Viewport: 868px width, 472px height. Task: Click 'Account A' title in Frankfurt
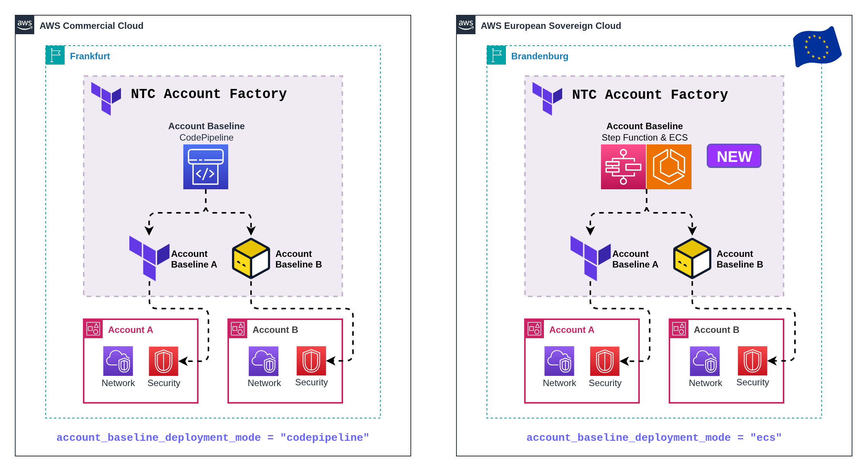(x=130, y=330)
